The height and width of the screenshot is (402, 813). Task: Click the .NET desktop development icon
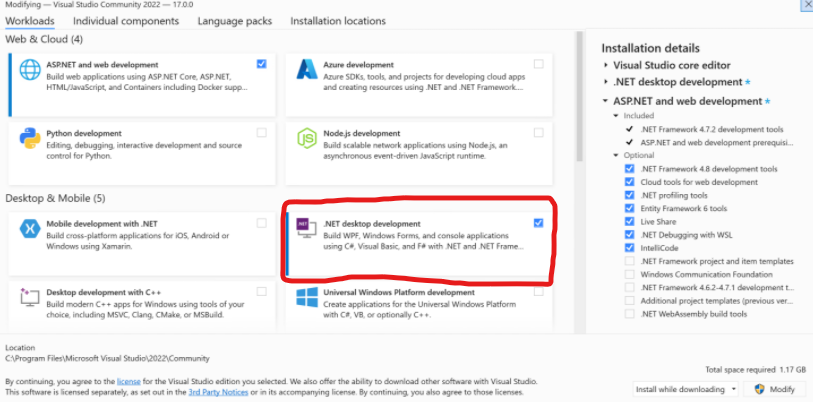pyautogui.click(x=306, y=228)
